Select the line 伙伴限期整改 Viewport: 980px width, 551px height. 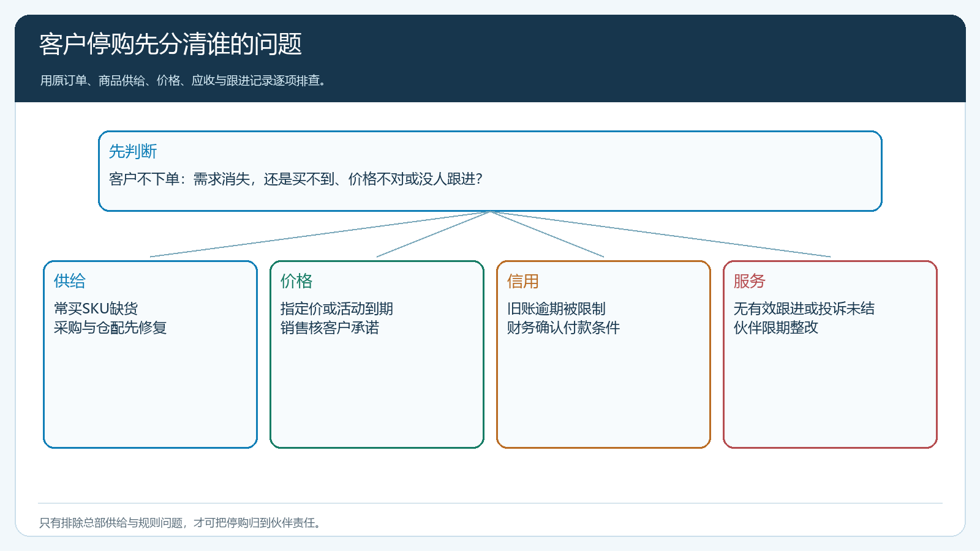tap(775, 328)
